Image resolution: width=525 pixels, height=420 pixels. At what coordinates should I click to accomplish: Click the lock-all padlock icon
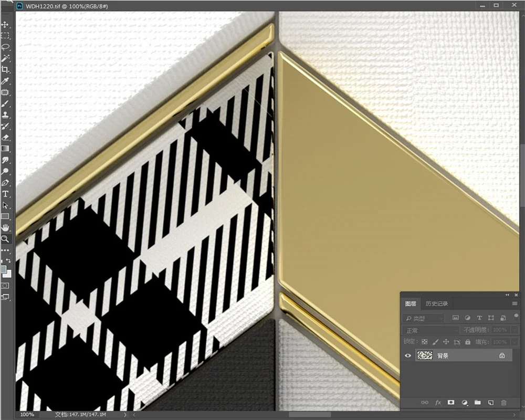[x=468, y=342]
